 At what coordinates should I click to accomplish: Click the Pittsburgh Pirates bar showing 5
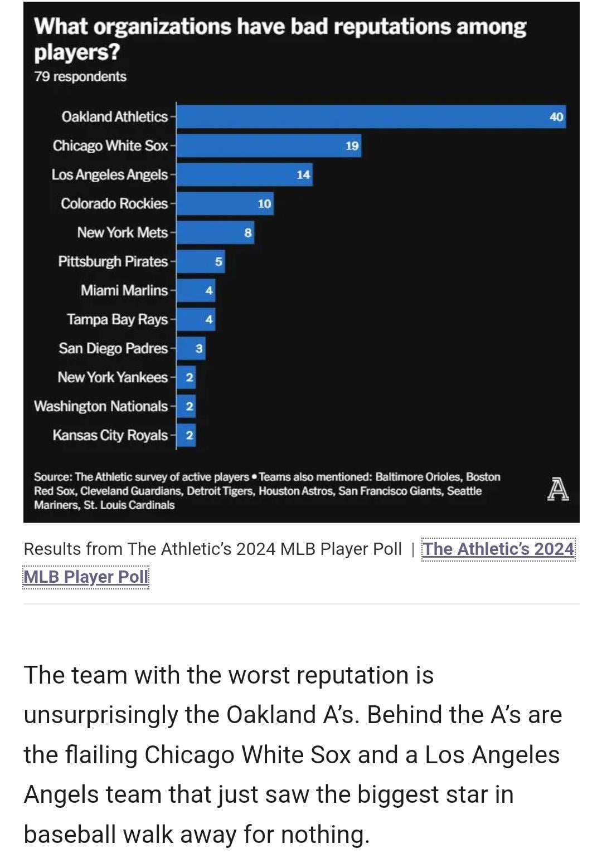click(x=201, y=261)
